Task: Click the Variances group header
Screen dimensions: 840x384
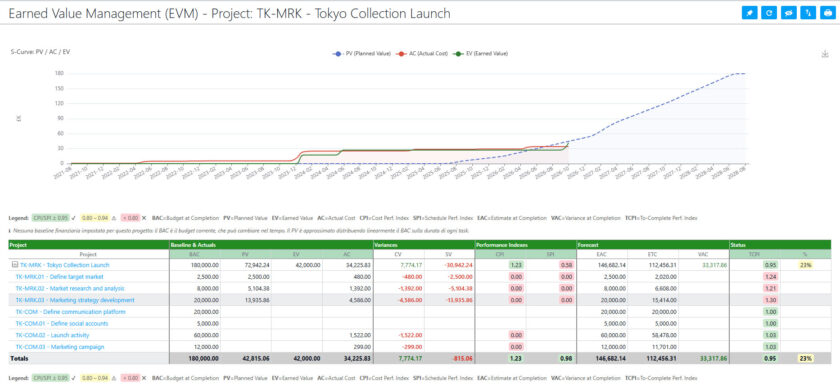Action: click(x=424, y=245)
